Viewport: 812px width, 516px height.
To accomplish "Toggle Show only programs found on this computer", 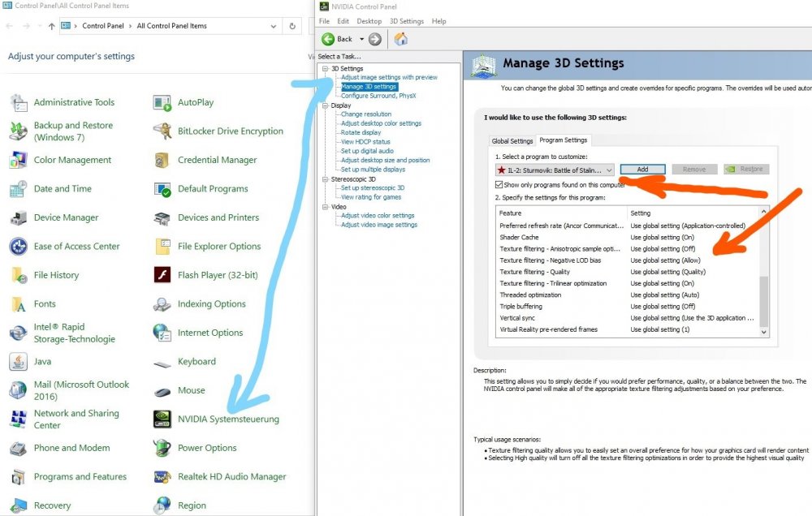I will (x=499, y=185).
